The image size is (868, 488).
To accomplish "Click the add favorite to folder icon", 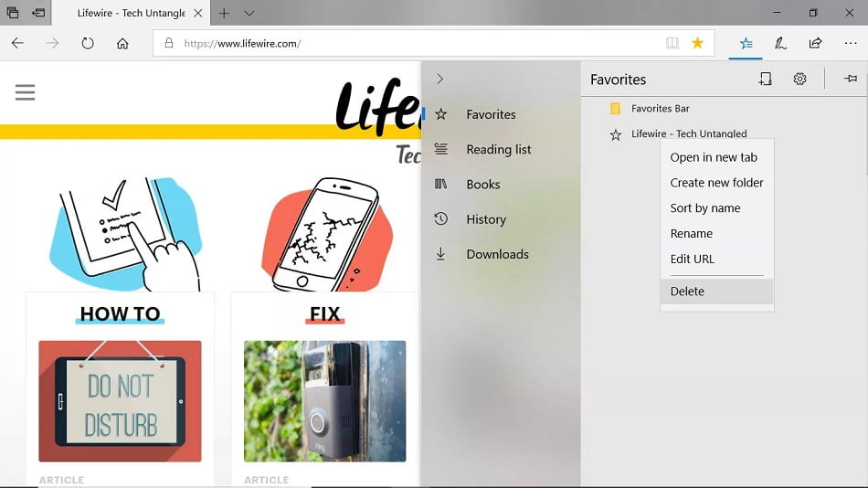I will (x=765, y=80).
